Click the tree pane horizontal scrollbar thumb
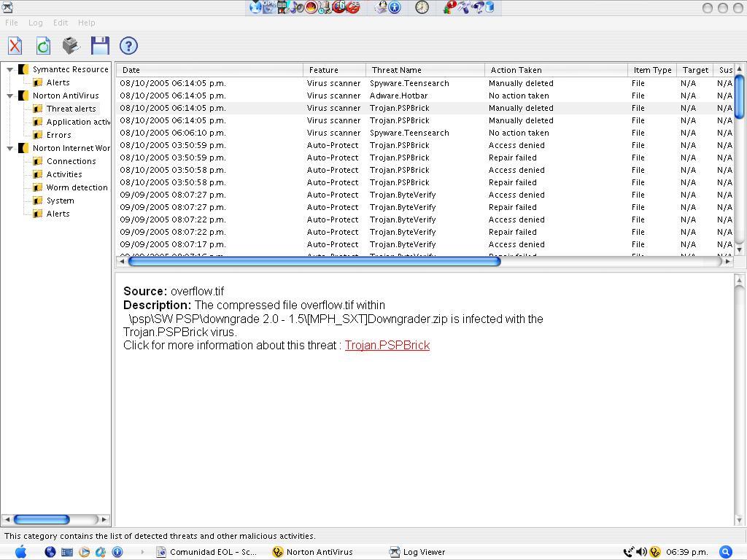 (x=42, y=519)
